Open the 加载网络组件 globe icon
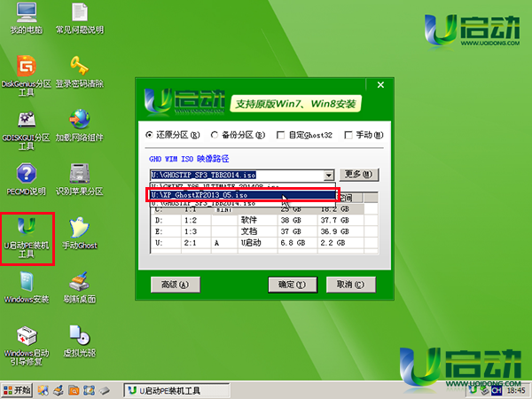This screenshot has width=532, height=399. pos(80,126)
